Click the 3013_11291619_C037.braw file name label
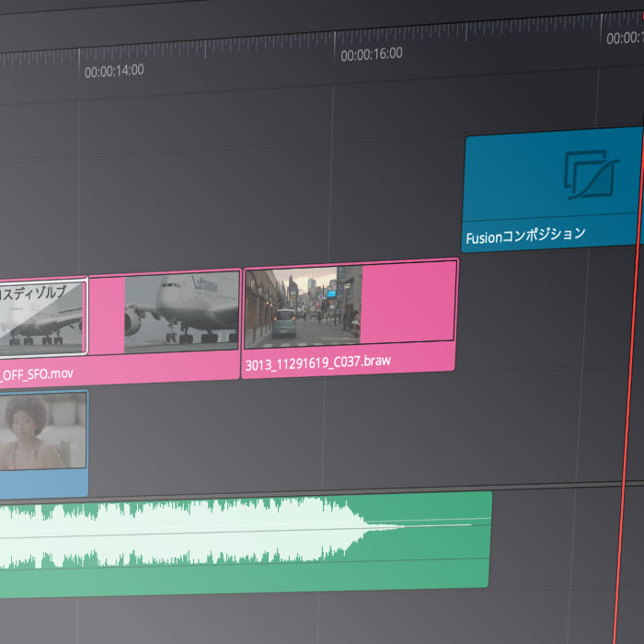Image resolution: width=644 pixels, height=644 pixels. point(318,363)
